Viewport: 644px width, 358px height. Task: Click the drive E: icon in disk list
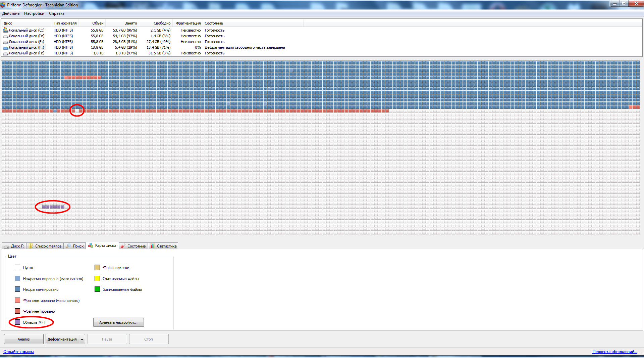[6, 42]
